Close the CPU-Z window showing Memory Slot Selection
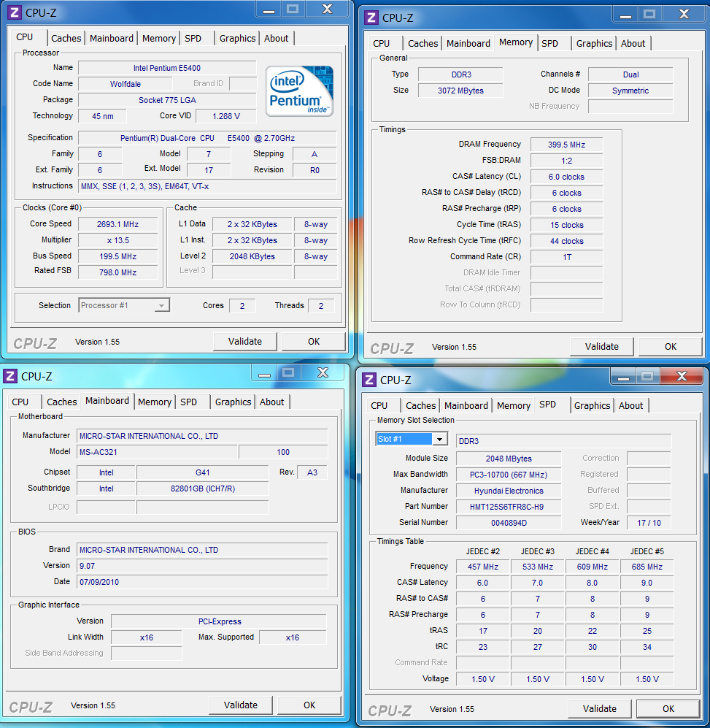The image size is (710, 728). tap(682, 376)
